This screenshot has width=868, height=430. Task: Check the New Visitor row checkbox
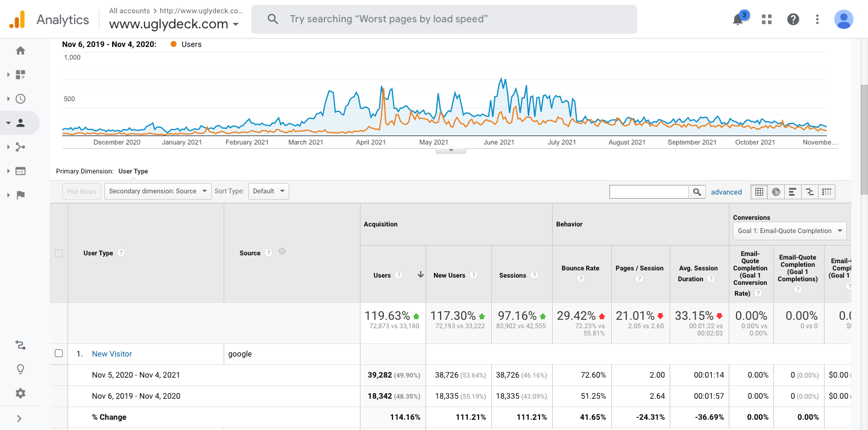59,354
